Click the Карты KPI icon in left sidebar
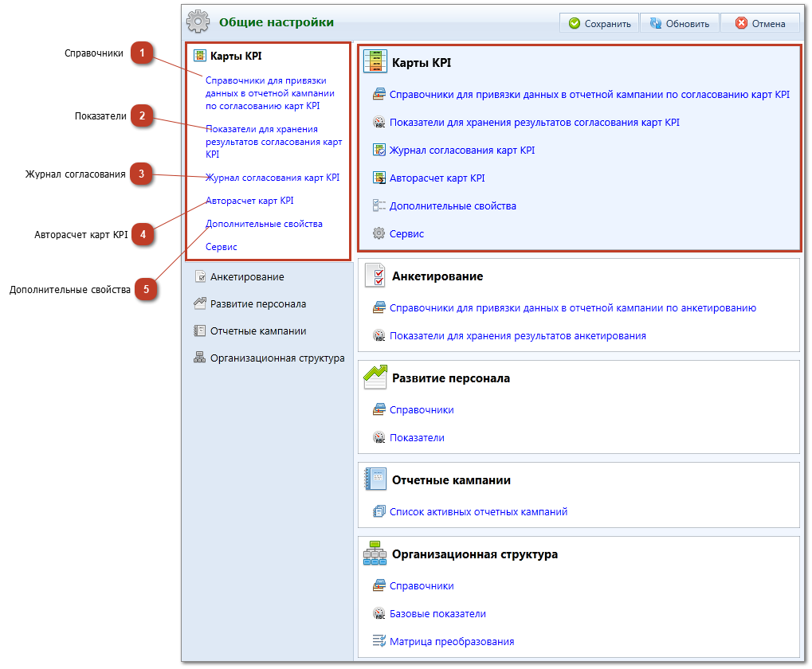The width and height of the screenshot is (812, 669). coord(199,56)
